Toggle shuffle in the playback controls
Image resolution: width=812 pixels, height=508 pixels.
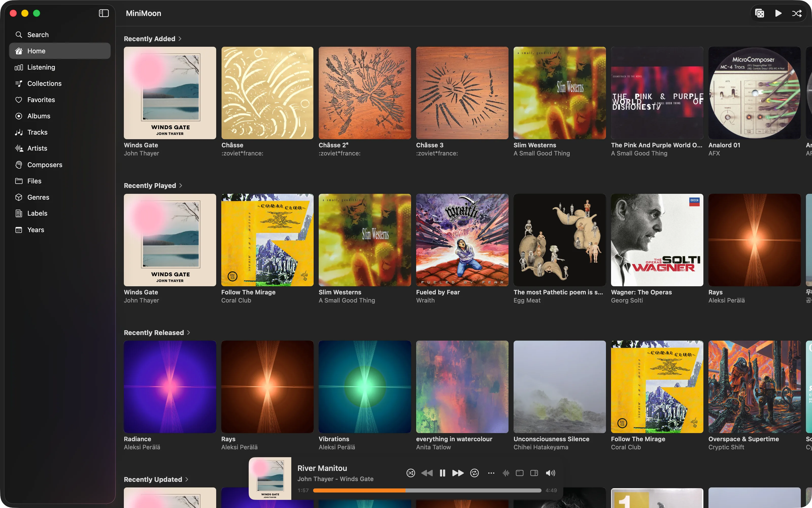tap(411, 473)
